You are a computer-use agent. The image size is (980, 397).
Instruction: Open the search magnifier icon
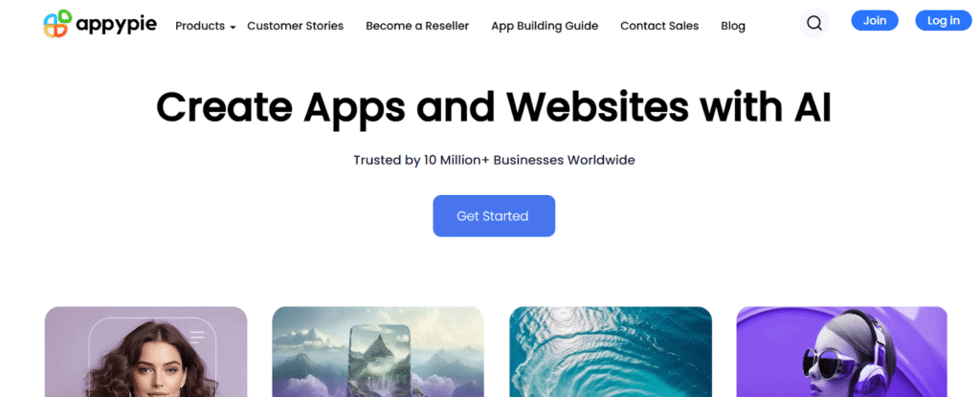[x=814, y=24]
